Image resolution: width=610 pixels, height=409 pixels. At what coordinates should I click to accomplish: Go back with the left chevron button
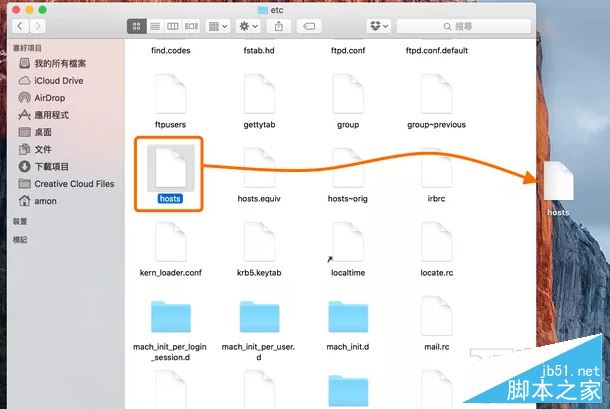[21, 26]
